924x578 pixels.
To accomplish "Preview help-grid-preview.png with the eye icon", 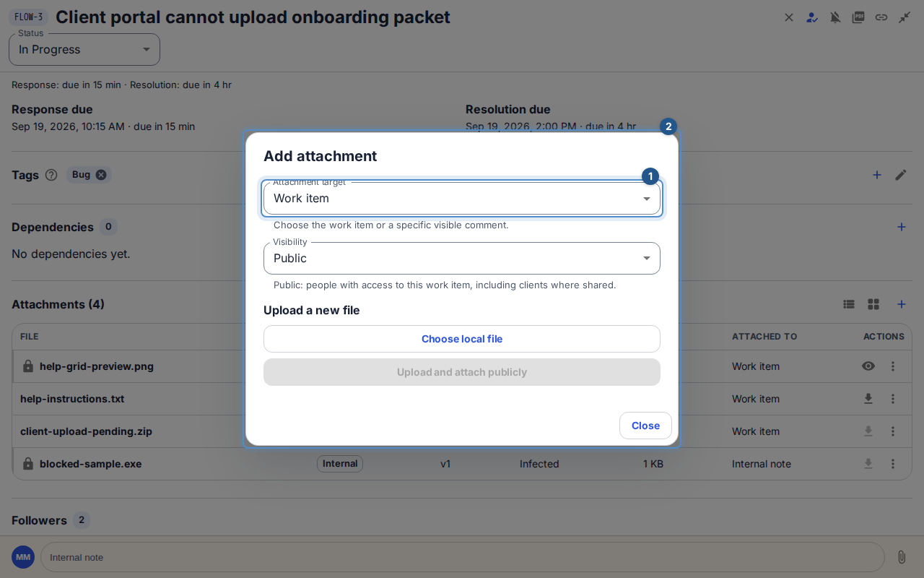I will click(868, 366).
